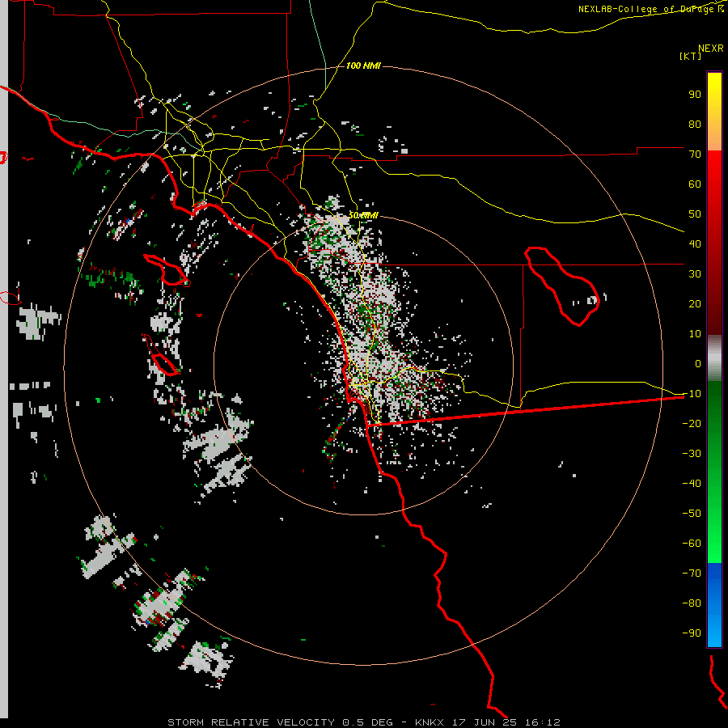Click the 50 NMI range ring label
728x728 pixels.
(x=363, y=215)
